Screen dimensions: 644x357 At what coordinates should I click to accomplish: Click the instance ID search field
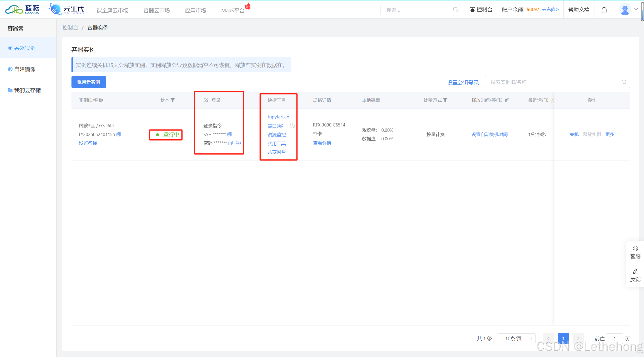(x=554, y=82)
